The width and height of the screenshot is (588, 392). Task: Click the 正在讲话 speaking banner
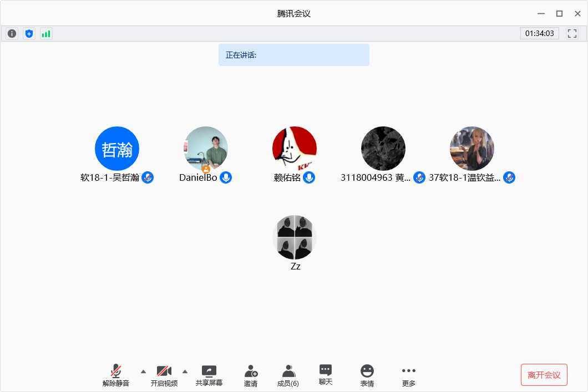294,55
